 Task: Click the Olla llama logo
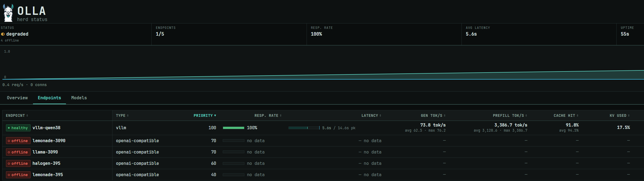coord(8,13)
